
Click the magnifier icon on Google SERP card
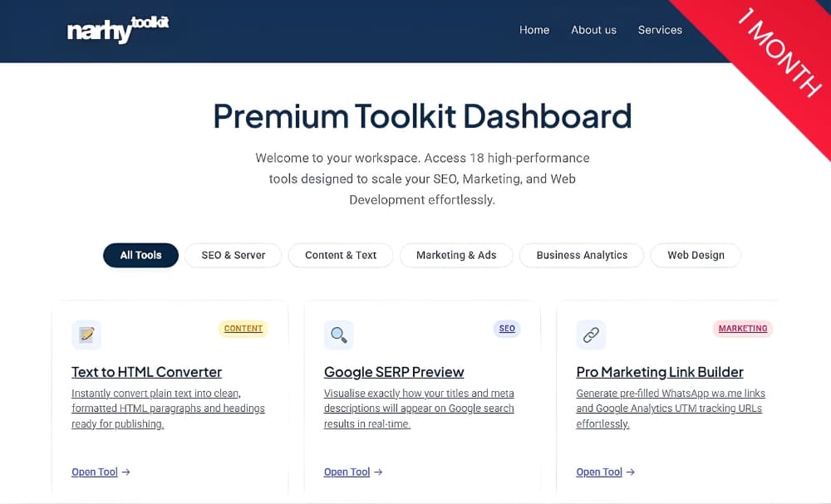click(x=339, y=335)
